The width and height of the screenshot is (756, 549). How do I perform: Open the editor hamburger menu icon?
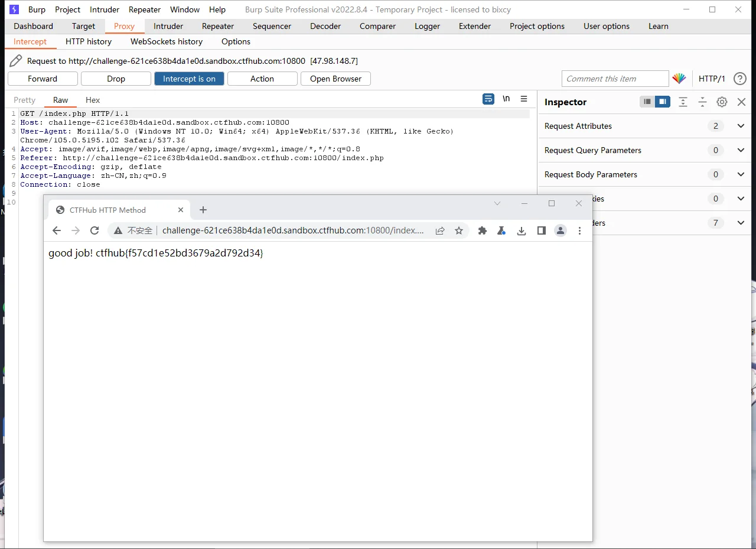[x=524, y=99]
